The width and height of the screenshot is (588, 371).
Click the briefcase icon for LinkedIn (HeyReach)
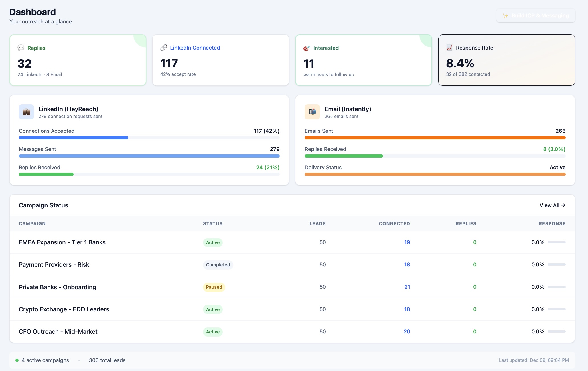pos(26,112)
